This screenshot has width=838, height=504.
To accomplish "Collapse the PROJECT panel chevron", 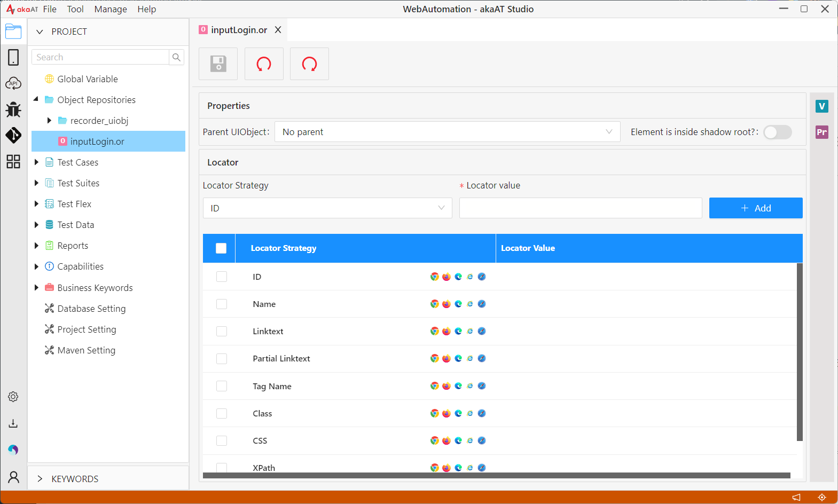I will point(40,31).
